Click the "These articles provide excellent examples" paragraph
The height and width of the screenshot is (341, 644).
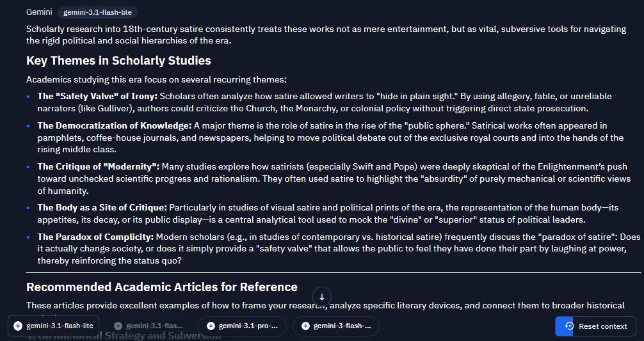pos(325,306)
